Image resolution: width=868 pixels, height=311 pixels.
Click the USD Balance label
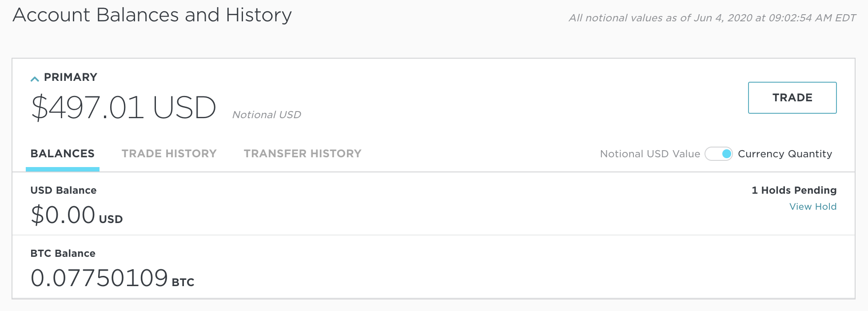point(64,190)
